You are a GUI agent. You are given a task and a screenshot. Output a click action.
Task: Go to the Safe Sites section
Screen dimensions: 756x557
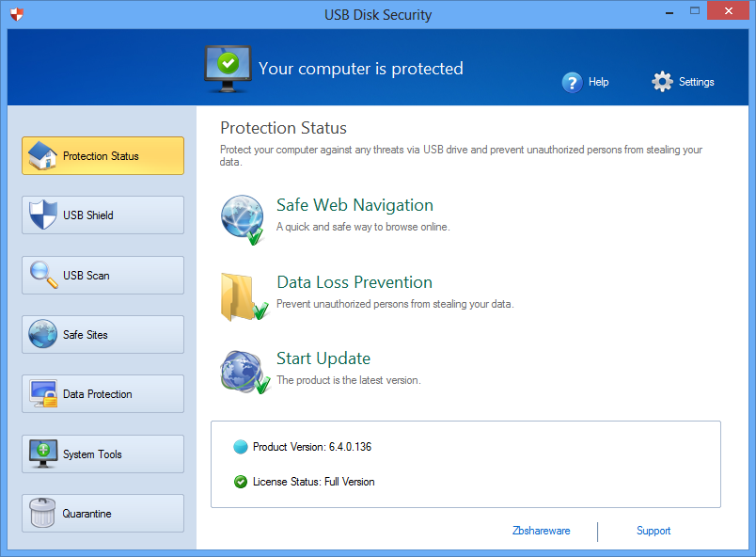coord(102,335)
